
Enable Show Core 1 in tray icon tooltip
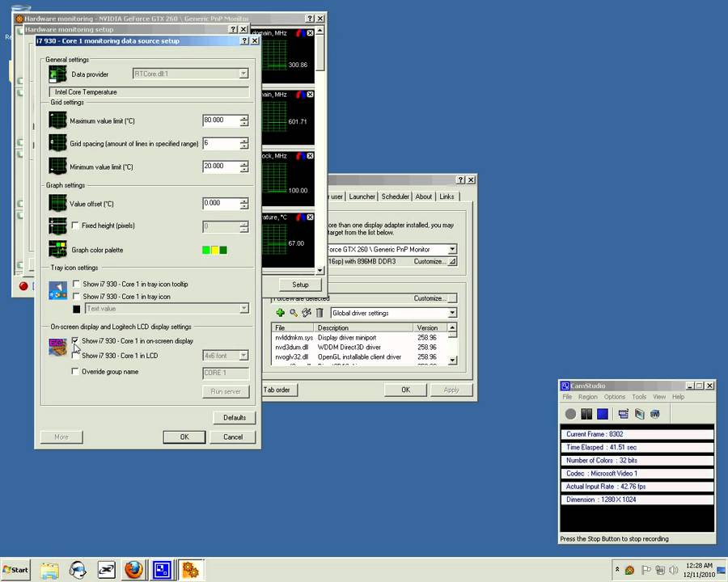point(76,284)
